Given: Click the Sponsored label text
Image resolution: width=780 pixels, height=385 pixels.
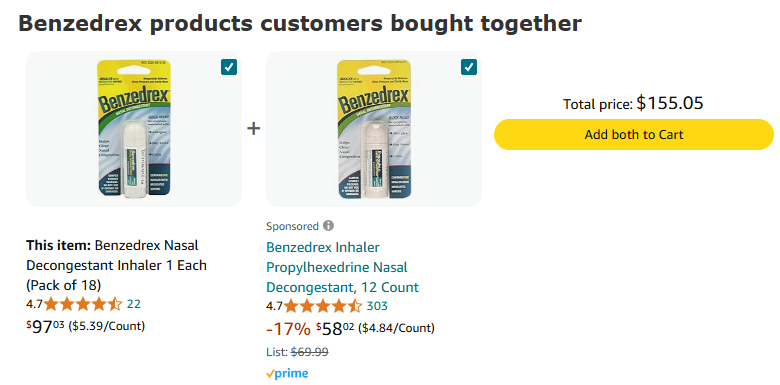Looking at the screenshot, I should click(x=292, y=226).
